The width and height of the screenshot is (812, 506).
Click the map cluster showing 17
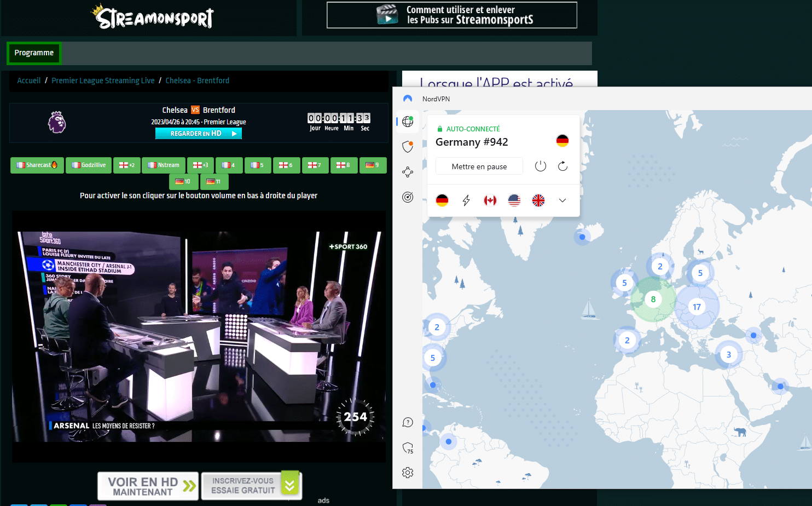point(697,307)
